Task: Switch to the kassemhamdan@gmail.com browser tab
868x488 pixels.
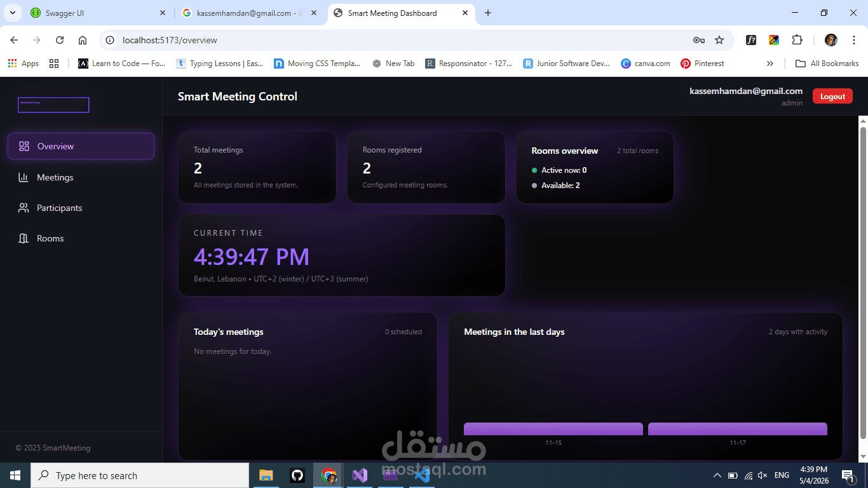Action: coord(250,13)
